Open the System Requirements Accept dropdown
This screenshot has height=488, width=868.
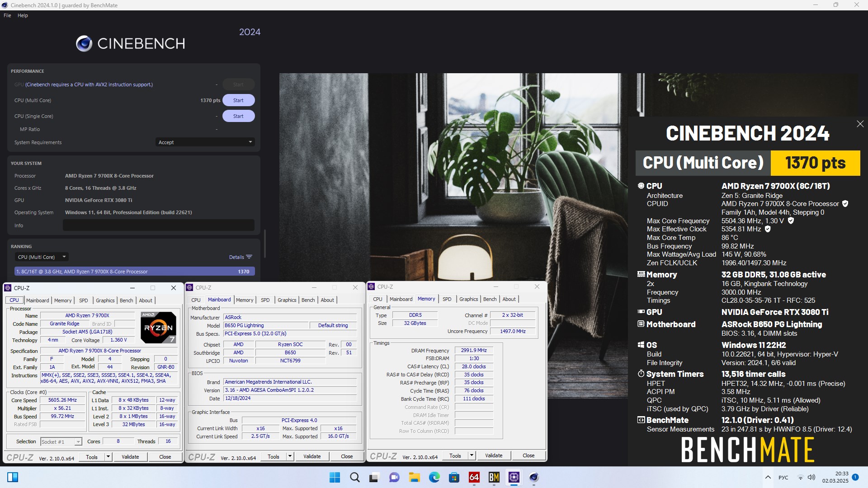[x=205, y=142]
